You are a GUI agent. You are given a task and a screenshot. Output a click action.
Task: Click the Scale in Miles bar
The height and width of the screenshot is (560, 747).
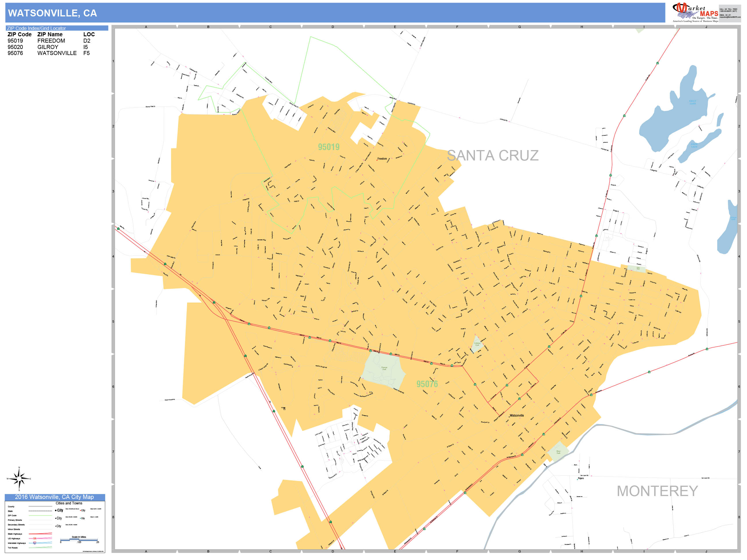pyautogui.click(x=79, y=540)
